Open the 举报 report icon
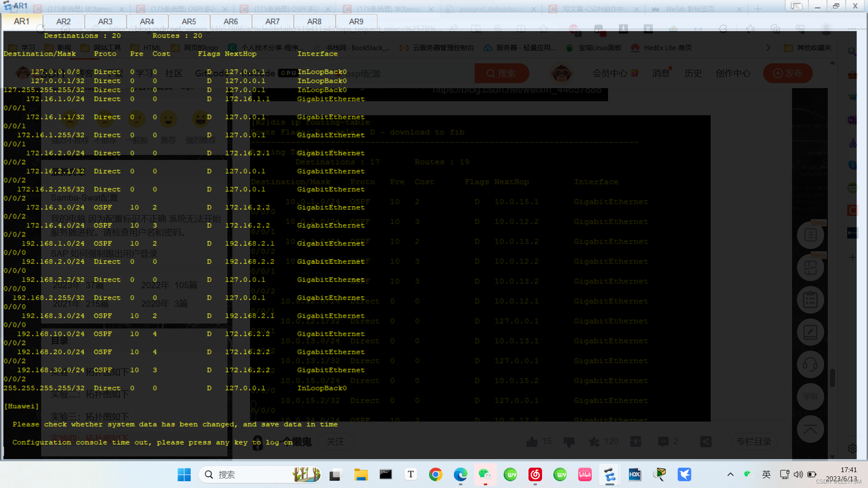Viewport: 868px width, 488px height. 811,397
